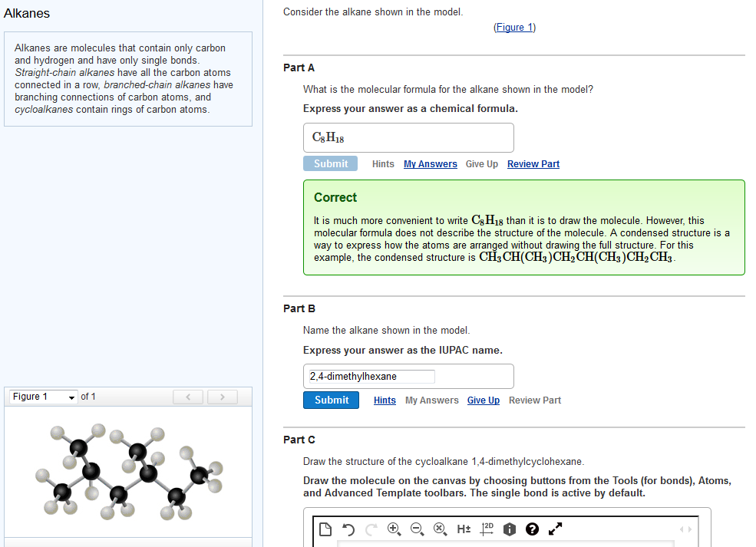Expand the drawing canvas to fullscreen
This screenshot has height=547, width=756.
coord(555,529)
